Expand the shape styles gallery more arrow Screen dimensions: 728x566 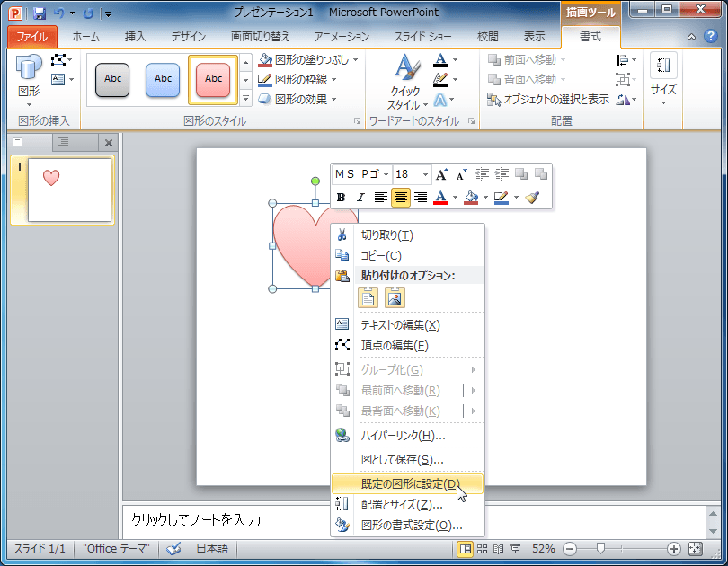(x=245, y=100)
